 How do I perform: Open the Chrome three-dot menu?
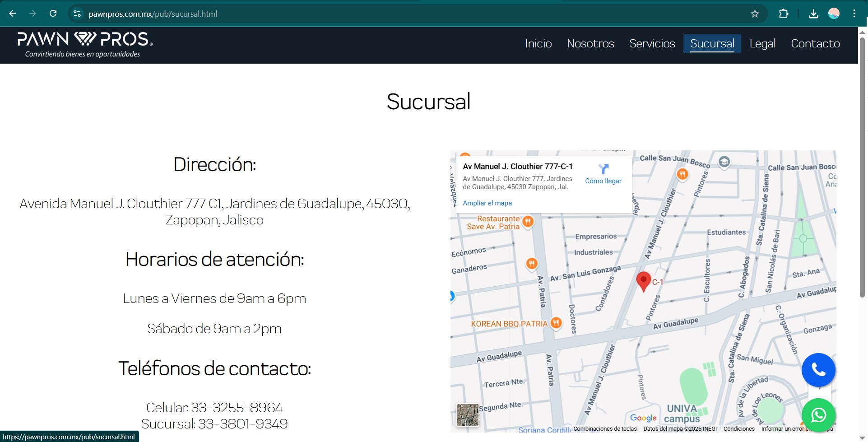click(x=854, y=14)
